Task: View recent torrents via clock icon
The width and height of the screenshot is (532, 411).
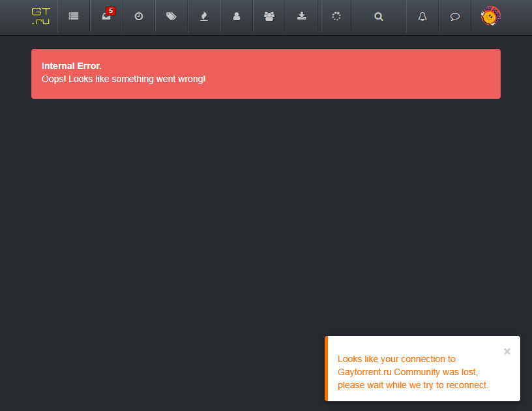Action: [x=138, y=16]
